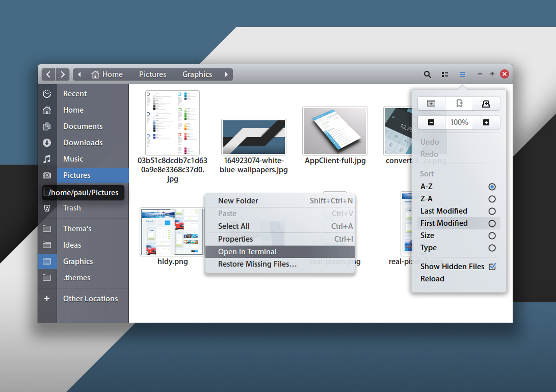
Task: Select A-Z sort radio button
Action: pyautogui.click(x=492, y=187)
